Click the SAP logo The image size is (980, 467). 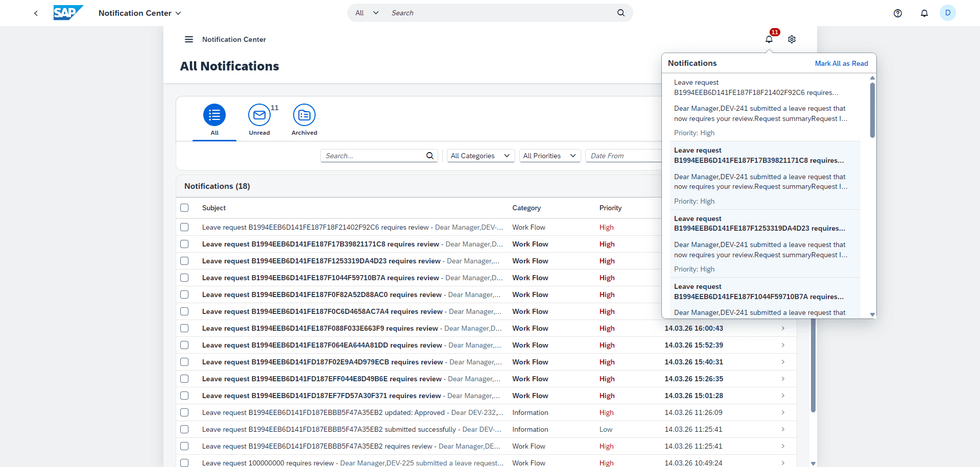[68, 13]
